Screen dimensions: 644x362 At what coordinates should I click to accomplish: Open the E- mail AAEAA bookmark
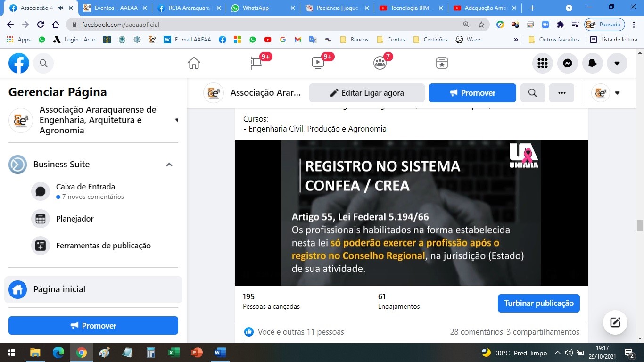[187, 40]
